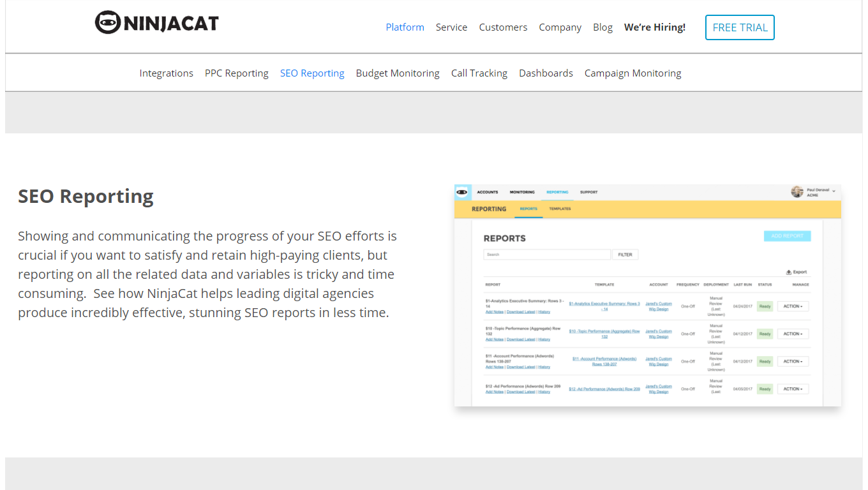Screen dimensions: 868x490
Task: Open Campaign Monitoring tab
Action: [633, 73]
